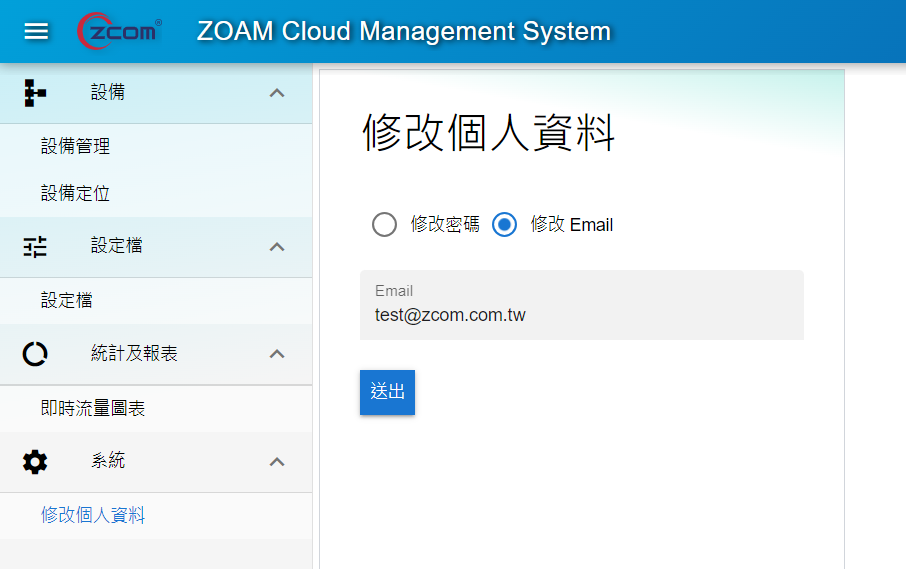906x569 pixels.
Task: Collapse the 系統 section chevron
Action: [277, 462]
